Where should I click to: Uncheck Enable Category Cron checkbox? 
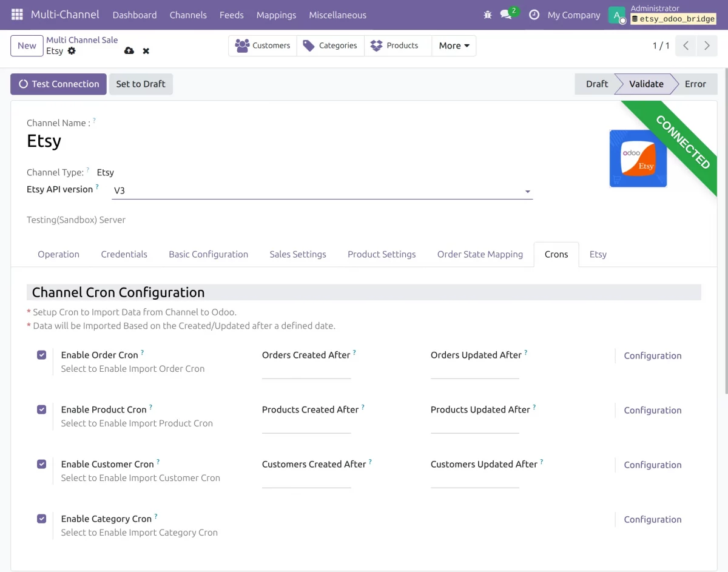[41, 519]
